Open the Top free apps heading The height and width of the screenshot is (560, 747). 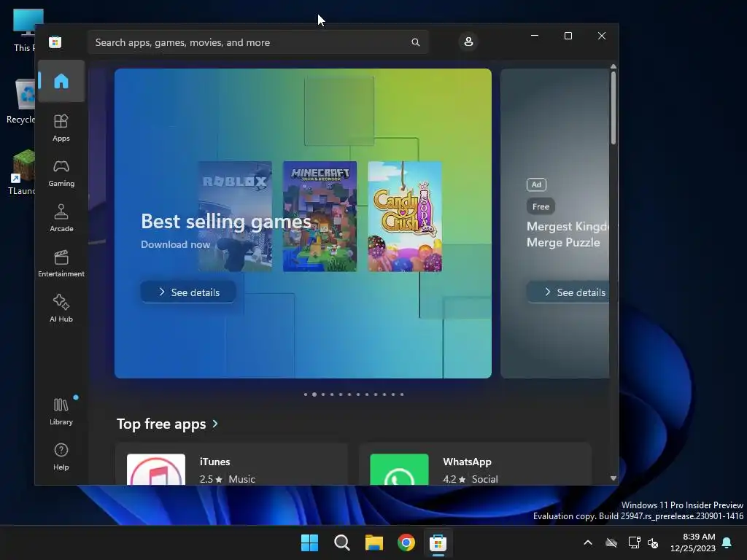tap(161, 424)
